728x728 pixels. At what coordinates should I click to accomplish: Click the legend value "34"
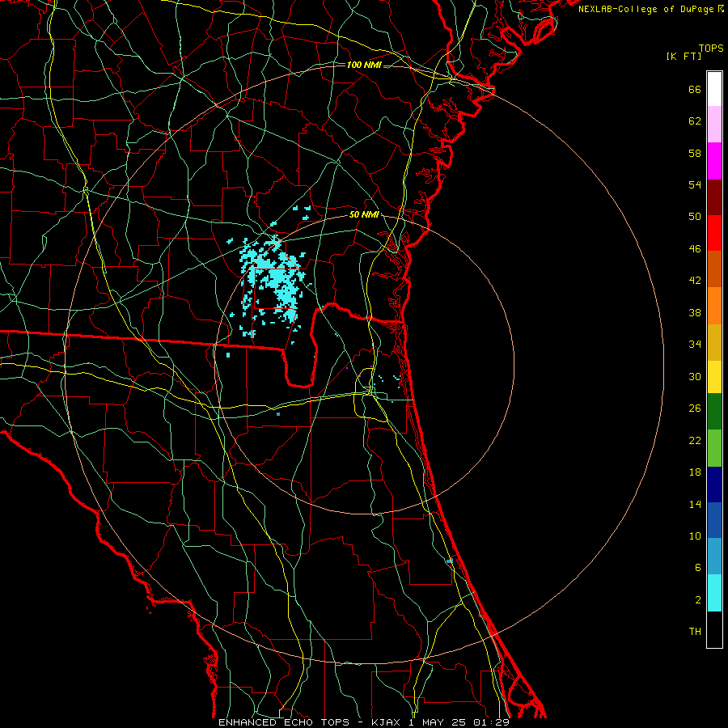[695, 345]
